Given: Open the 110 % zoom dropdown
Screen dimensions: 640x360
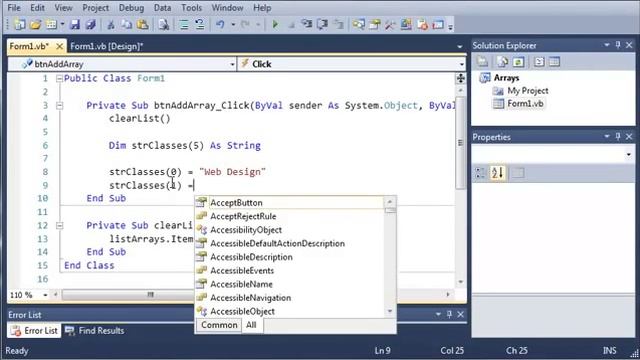Looking at the screenshot, I should click(x=45, y=295).
